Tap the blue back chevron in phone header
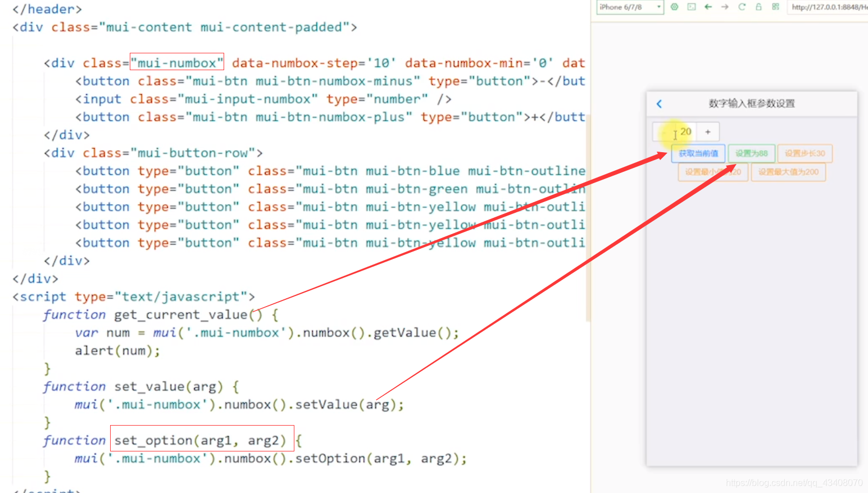This screenshot has width=868, height=493. [659, 104]
